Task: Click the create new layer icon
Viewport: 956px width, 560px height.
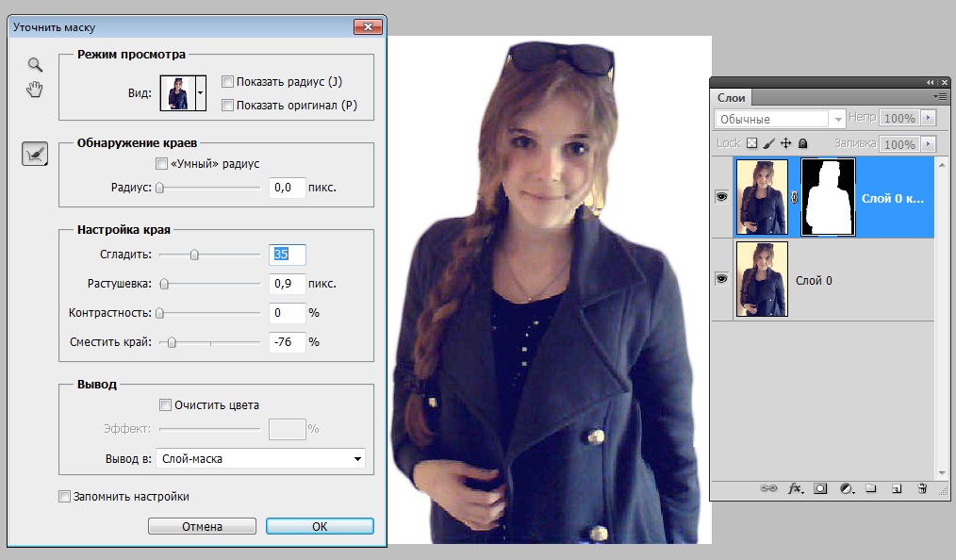Action: point(897,488)
